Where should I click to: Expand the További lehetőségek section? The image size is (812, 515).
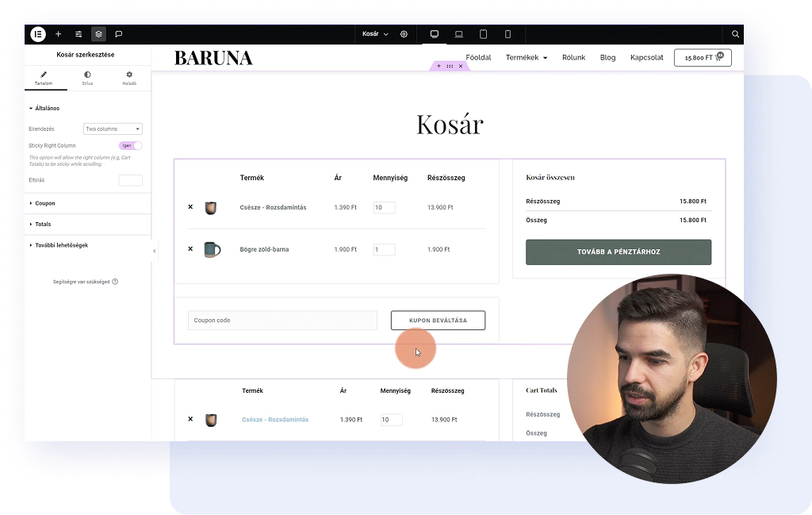[x=61, y=245]
